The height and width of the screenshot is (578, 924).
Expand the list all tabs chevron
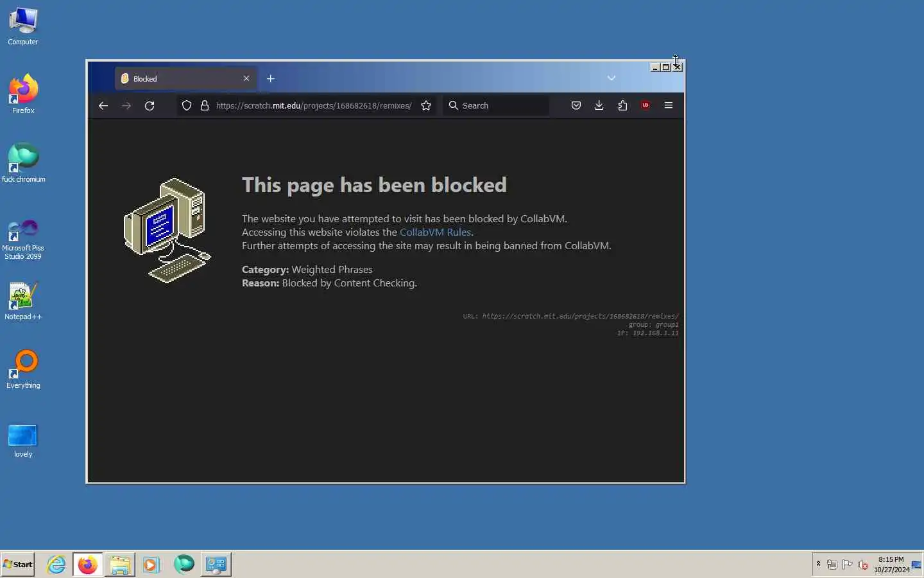pos(612,78)
